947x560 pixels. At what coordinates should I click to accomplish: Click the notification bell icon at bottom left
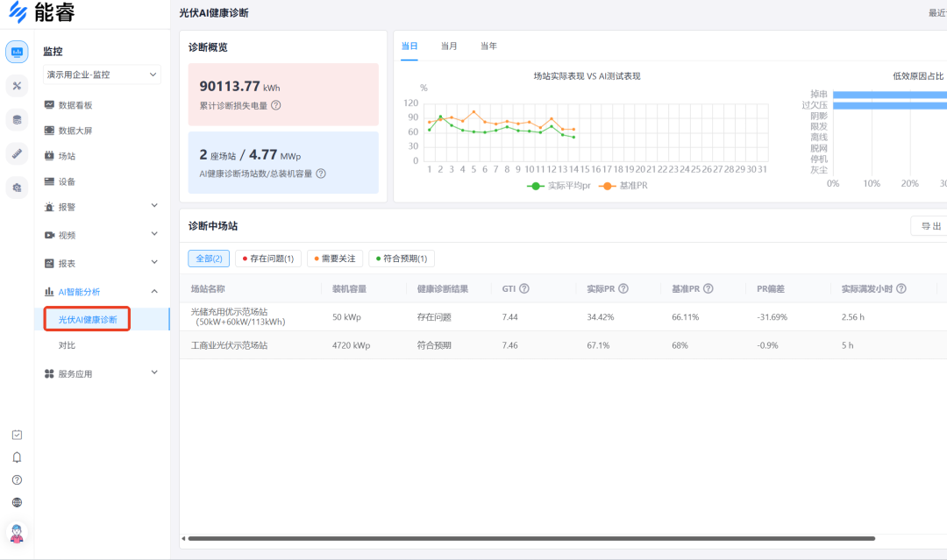(16, 457)
